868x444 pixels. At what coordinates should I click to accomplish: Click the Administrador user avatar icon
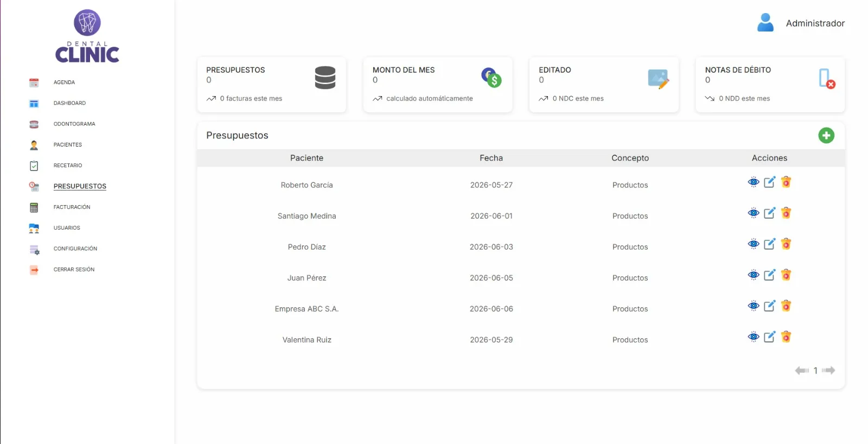[x=765, y=22]
